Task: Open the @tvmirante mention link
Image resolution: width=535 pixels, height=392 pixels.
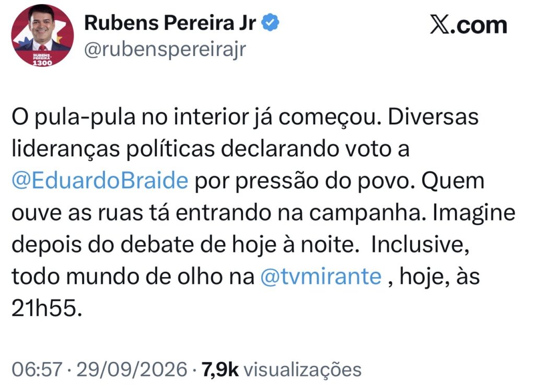Action: coord(321,276)
